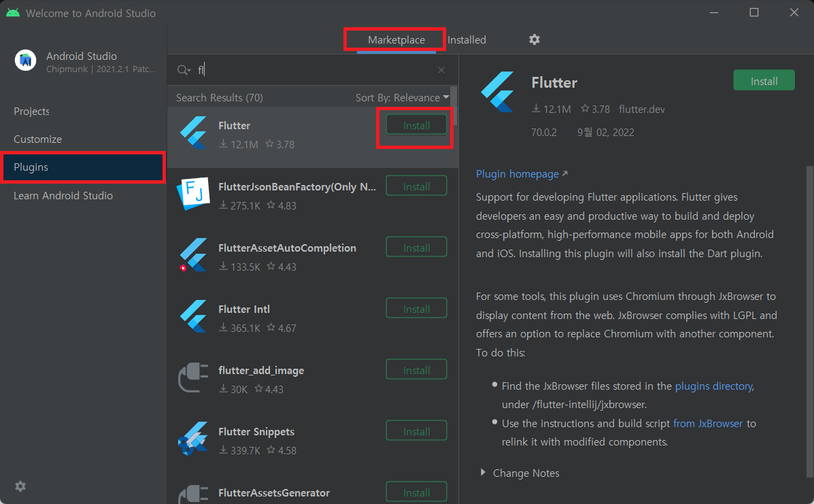The height and width of the screenshot is (504, 814).
Task: Maximize the Android Studio window
Action: 754,12
